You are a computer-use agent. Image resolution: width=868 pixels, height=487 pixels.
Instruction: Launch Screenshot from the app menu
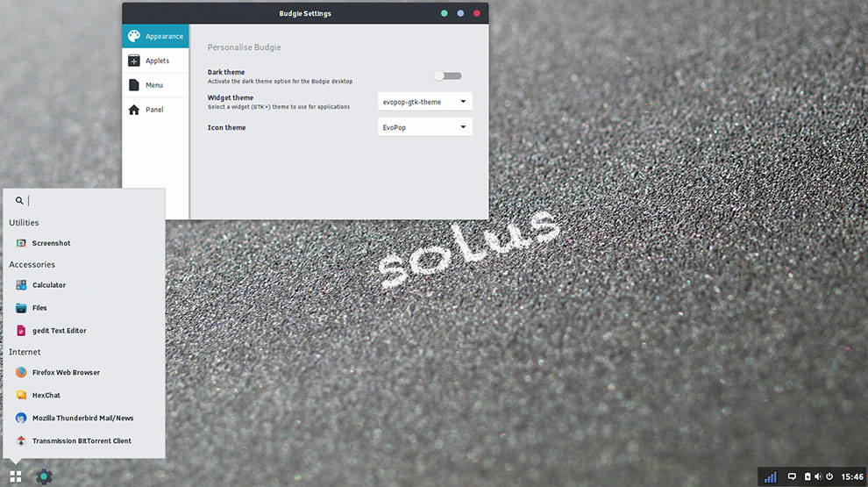(84, 243)
